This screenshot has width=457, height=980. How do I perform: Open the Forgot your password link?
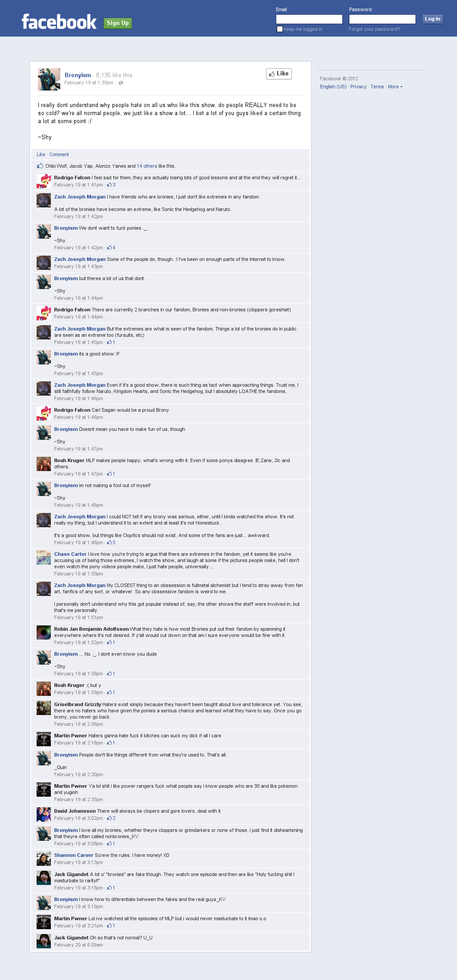(x=374, y=29)
